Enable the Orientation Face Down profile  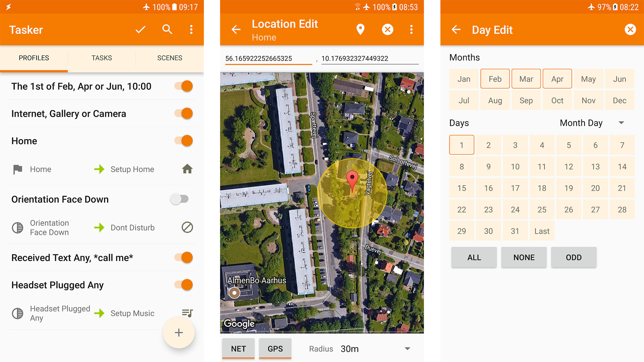coord(179,199)
